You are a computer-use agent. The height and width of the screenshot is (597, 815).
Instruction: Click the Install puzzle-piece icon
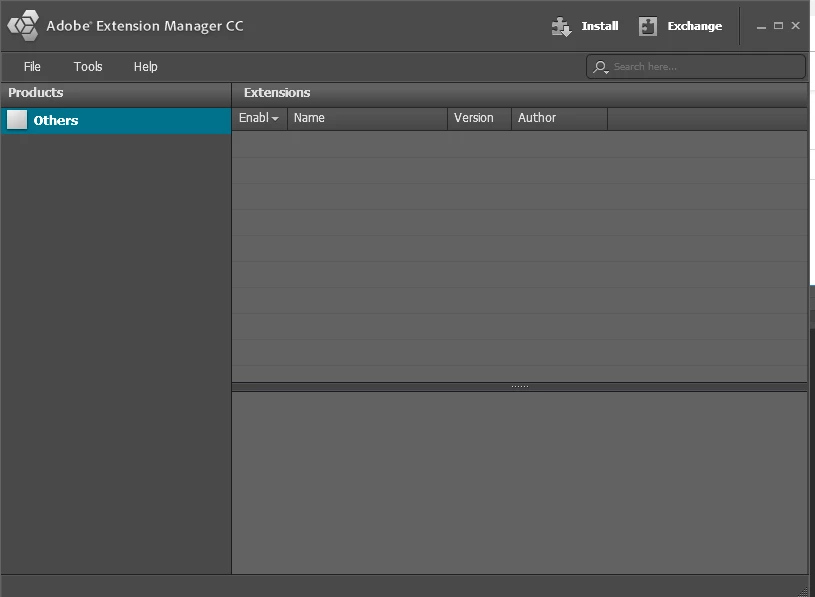tap(561, 26)
